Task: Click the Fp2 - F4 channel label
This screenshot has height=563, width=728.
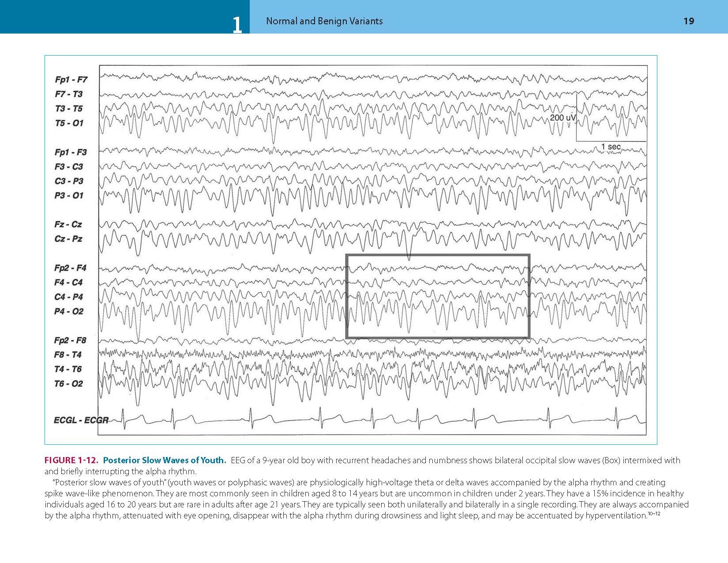Action: click(x=70, y=268)
